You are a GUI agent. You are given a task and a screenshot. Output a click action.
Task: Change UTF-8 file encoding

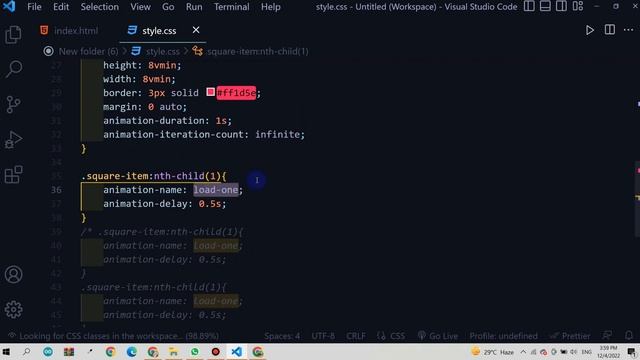point(323,336)
